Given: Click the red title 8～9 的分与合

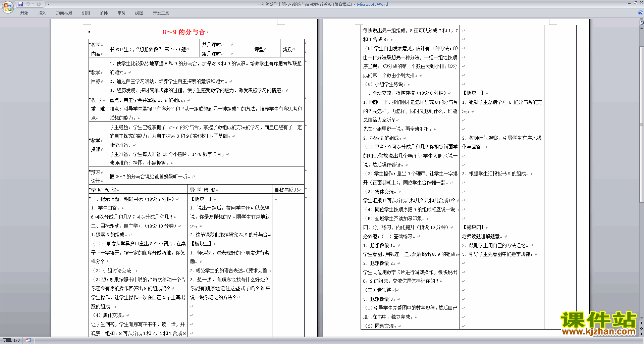Looking at the screenshot, I should click(184, 32).
